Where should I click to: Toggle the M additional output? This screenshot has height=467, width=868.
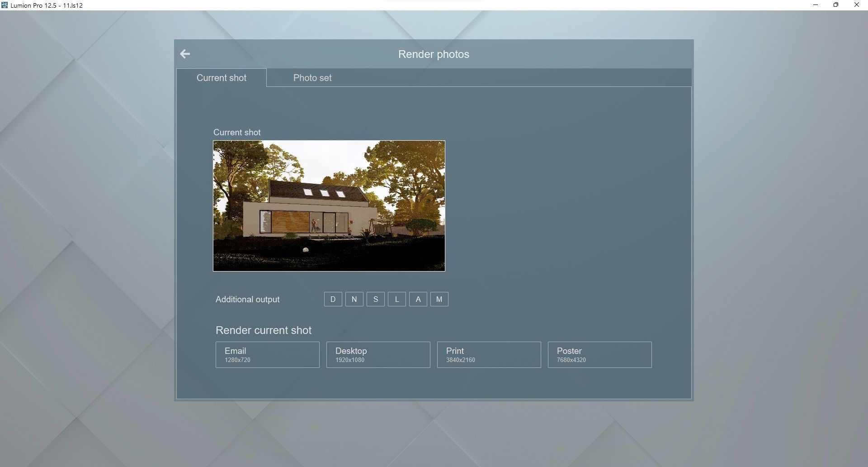pos(439,299)
